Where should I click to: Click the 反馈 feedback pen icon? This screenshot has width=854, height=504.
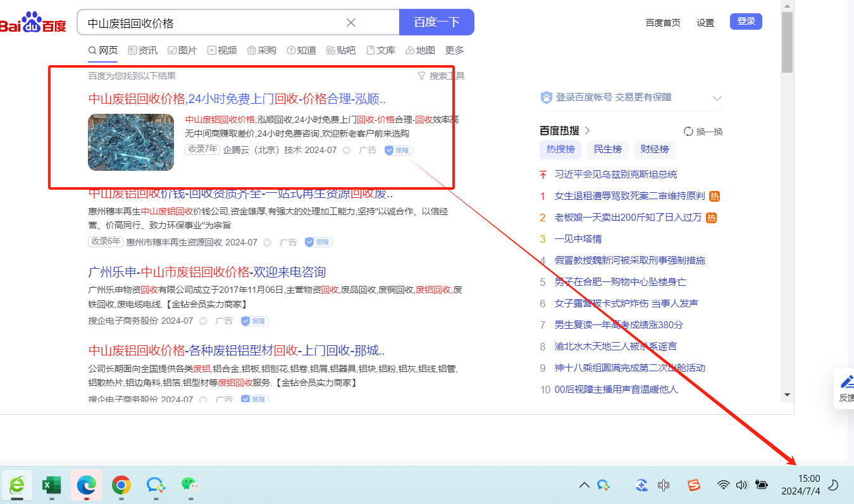[846, 381]
